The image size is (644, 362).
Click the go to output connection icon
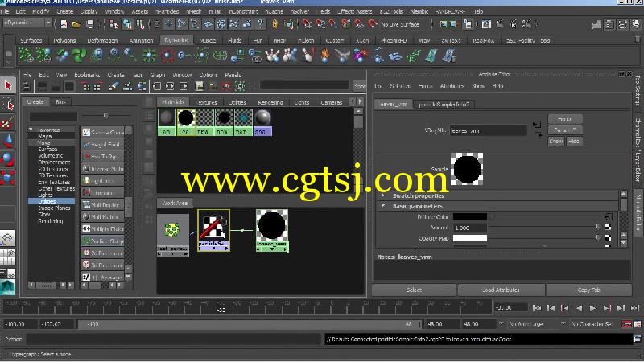tap(538, 135)
